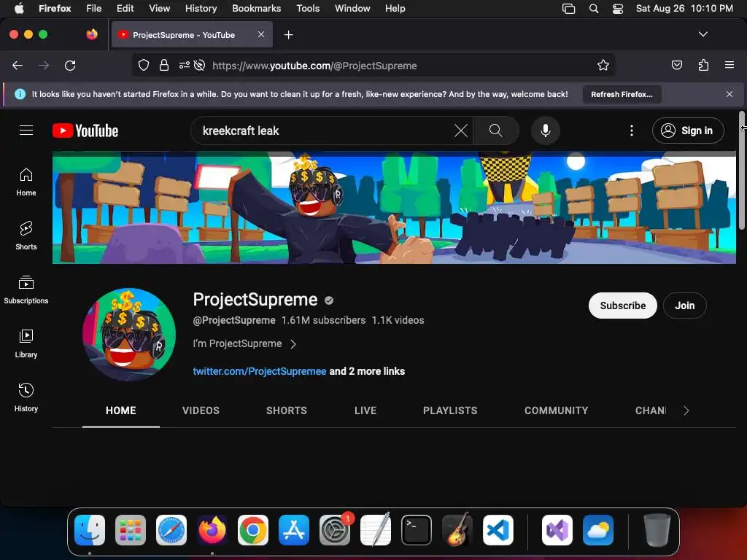Bookmark this page with the star icon
The width and height of the screenshot is (747, 560).
[x=603, y=66]
